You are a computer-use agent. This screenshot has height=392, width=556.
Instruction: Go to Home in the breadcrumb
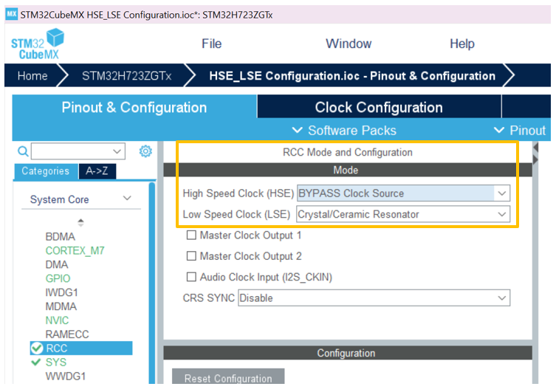tap(32, 75)
